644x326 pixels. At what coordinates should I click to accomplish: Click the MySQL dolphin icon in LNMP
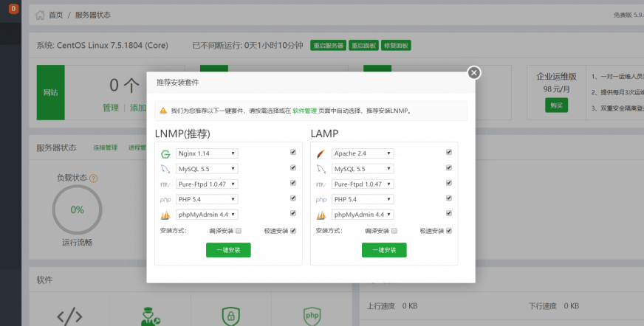(165, 169)
